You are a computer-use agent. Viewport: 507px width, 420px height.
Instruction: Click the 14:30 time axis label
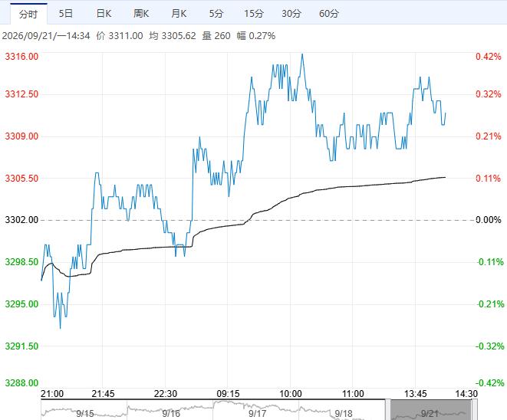466,394
